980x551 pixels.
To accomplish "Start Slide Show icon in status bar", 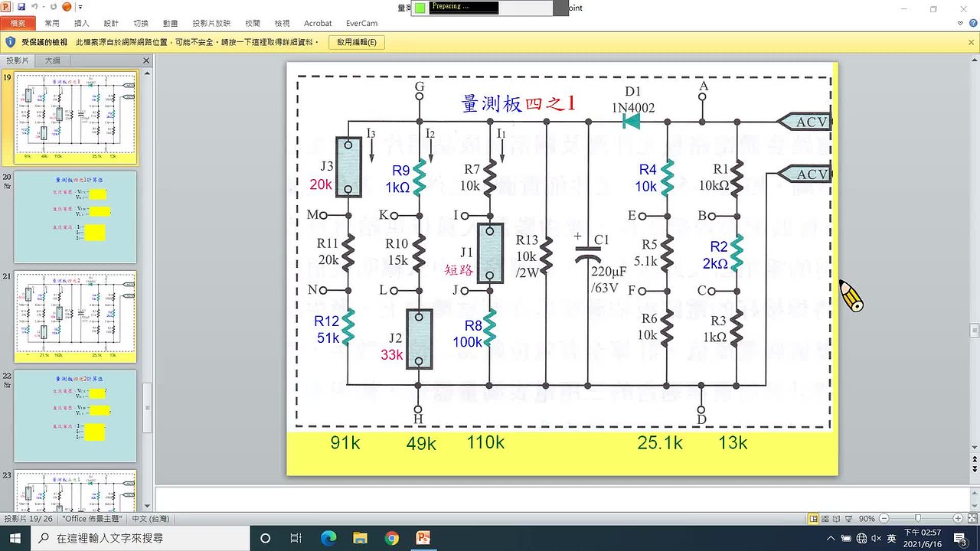I will pos(849,519).
